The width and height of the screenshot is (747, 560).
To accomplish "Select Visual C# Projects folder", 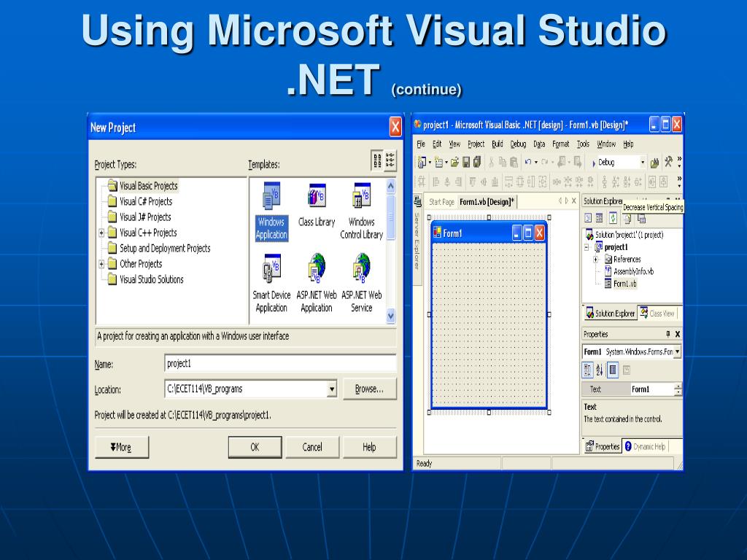I will pyautogui.click(x=146, y=201).
